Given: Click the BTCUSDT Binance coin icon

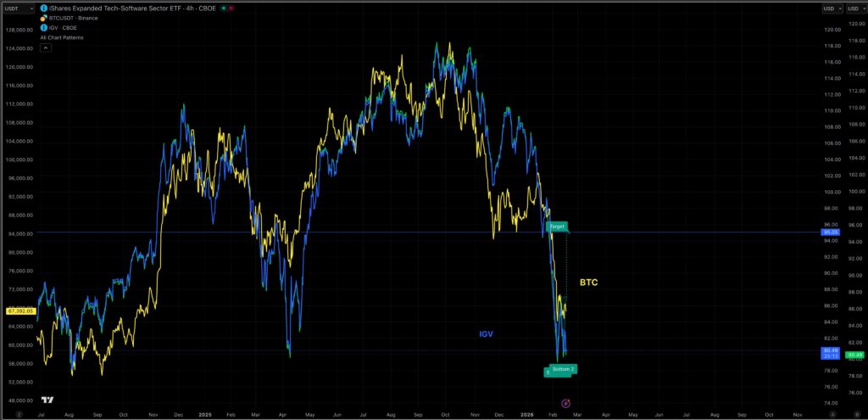Looking at the screenshot, I should (x=44, y=19).
